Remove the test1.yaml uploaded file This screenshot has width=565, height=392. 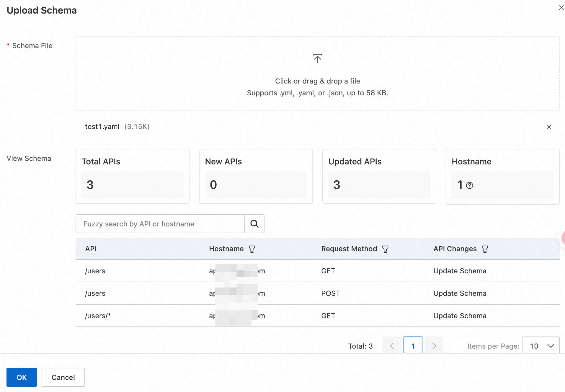click(x=549, y=127)
